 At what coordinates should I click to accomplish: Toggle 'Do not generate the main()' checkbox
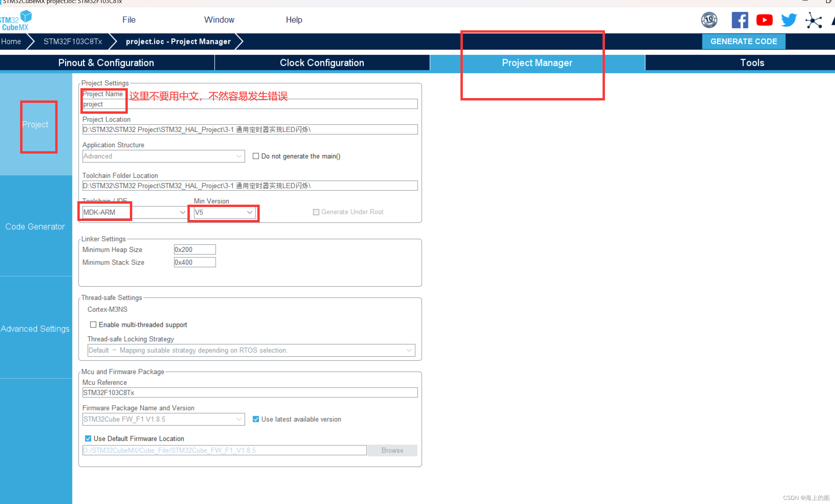(256, 156)
